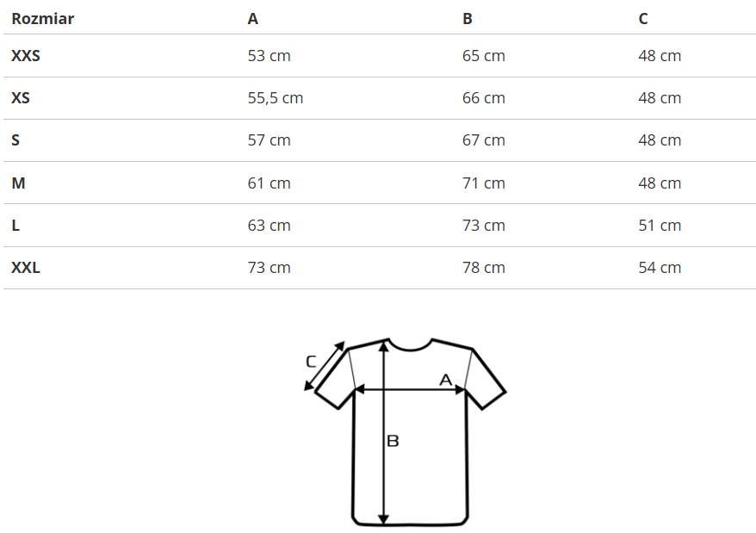
Task: Select the XXL size row label
Action: pos(26,268)
